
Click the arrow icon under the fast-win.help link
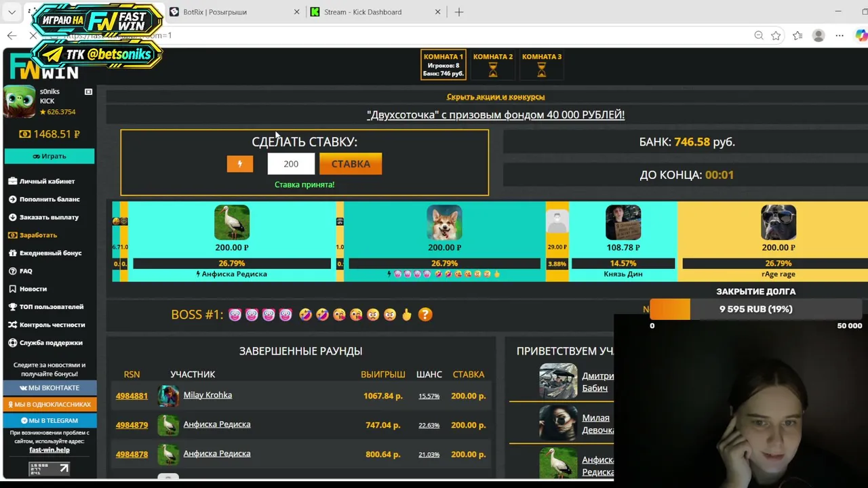[x=64, y=468]
